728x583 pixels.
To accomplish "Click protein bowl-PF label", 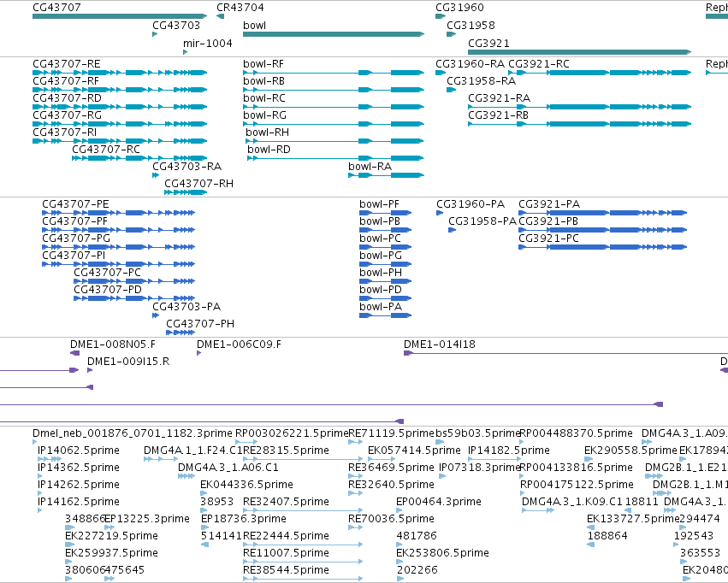I will point(379,204).
